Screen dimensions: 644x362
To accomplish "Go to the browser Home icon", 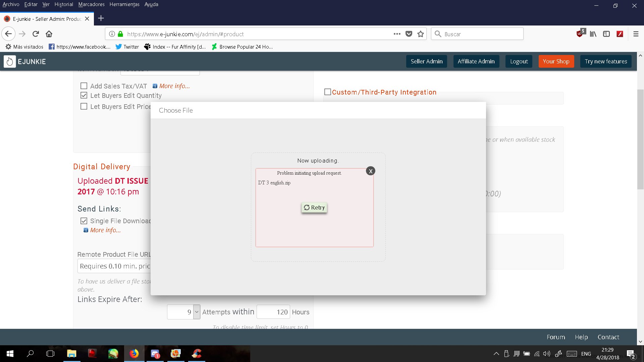I will (49, 34).
